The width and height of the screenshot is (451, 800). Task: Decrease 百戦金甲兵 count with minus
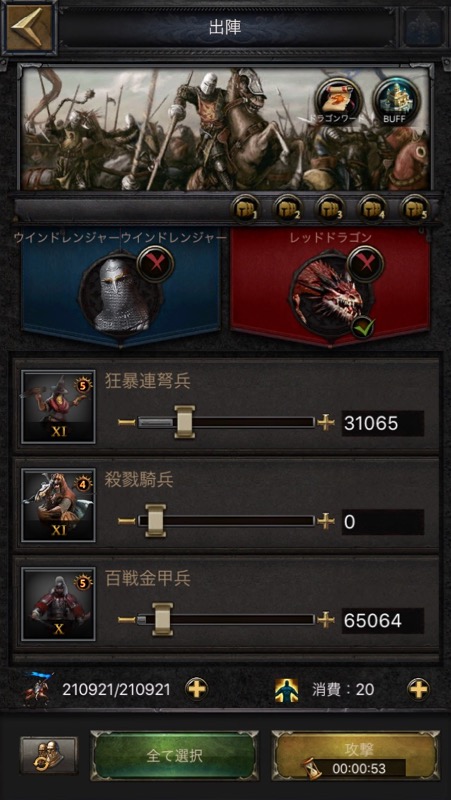(x=127, y=620)
